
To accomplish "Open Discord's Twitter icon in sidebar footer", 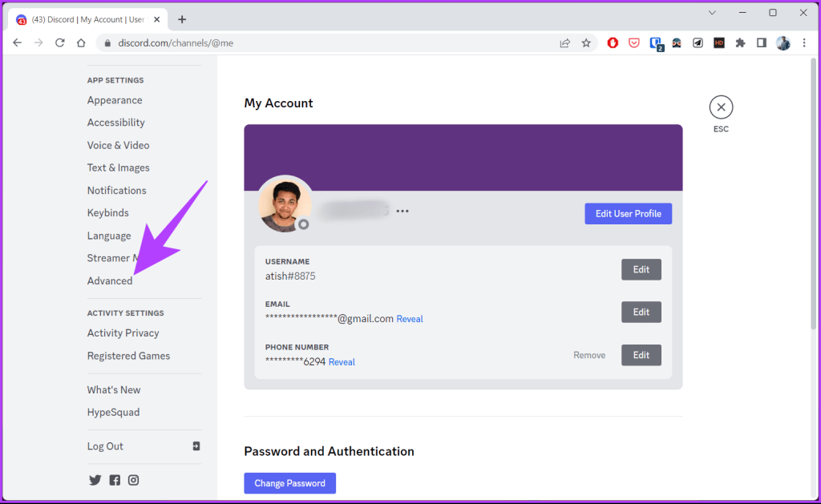I will tap(95, 479).
